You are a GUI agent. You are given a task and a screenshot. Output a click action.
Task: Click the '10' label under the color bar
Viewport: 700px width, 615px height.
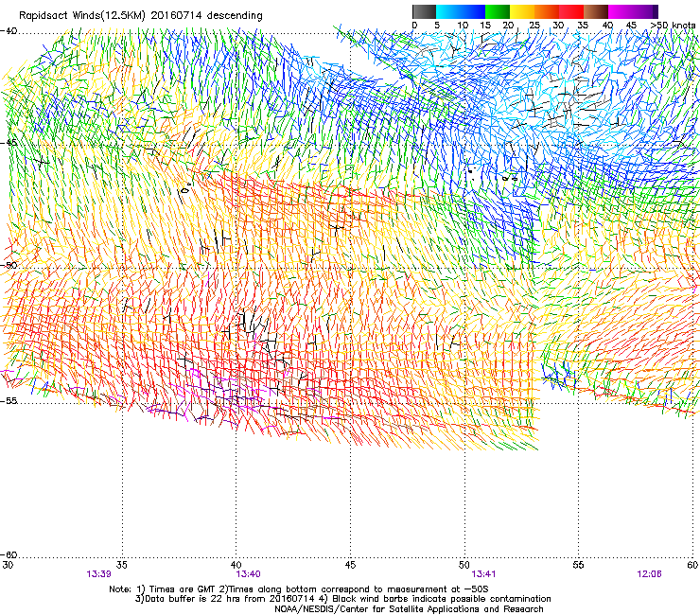463,26
